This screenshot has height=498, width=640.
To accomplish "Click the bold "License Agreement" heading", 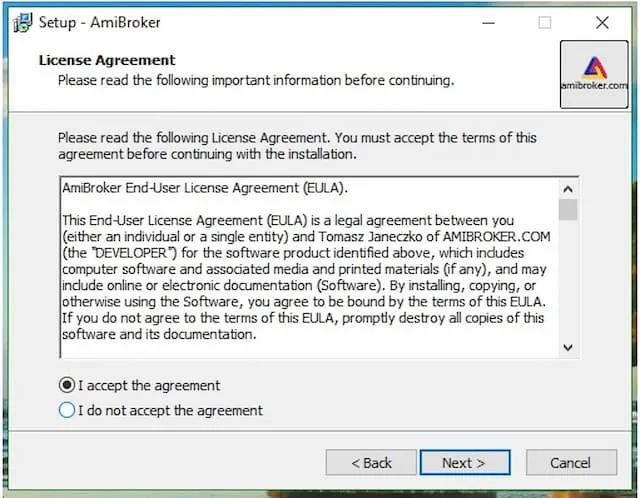I will pos(107,60).
